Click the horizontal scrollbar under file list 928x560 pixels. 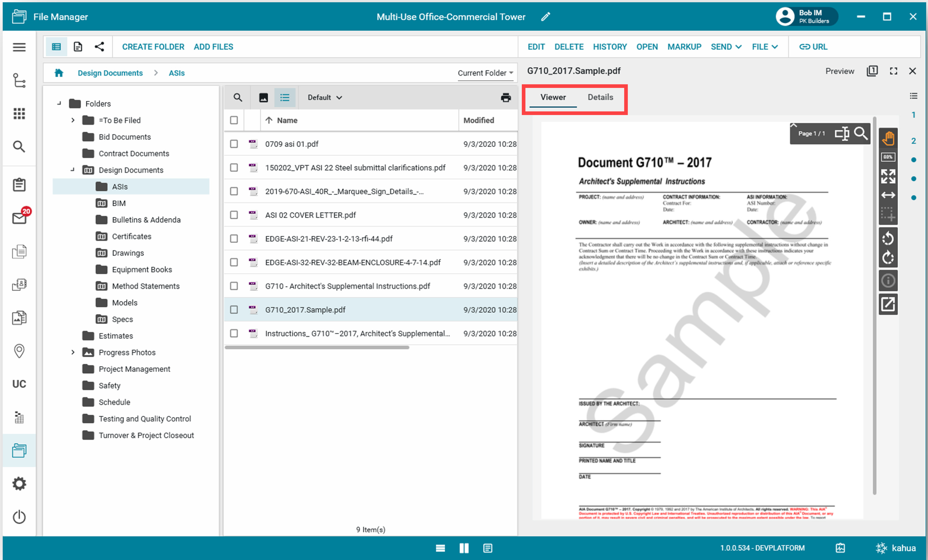coord(317,348)
